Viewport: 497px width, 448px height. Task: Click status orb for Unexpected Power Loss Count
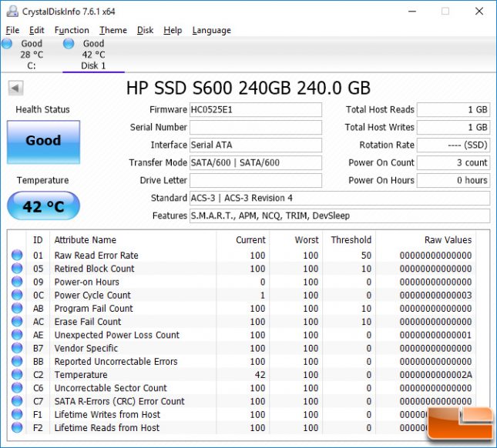tap(17, 335)
